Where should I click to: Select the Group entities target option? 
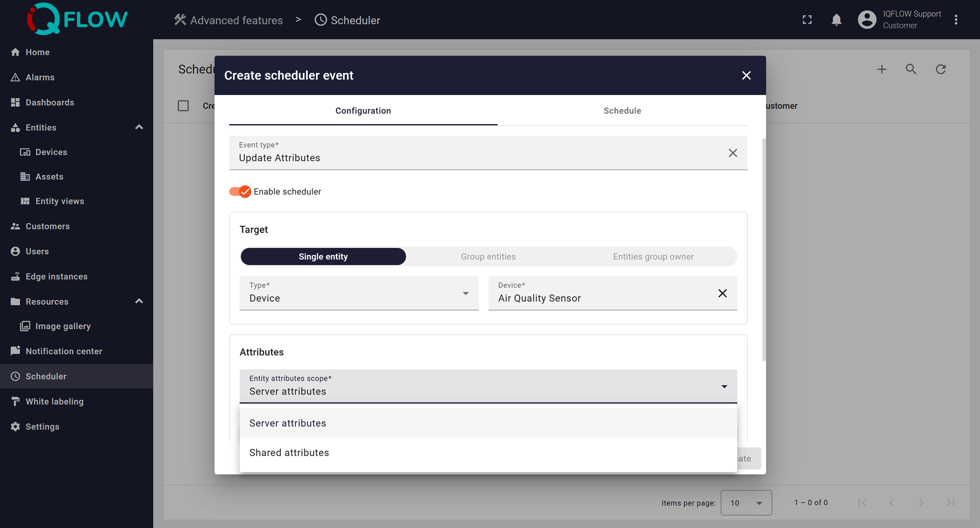488,256
